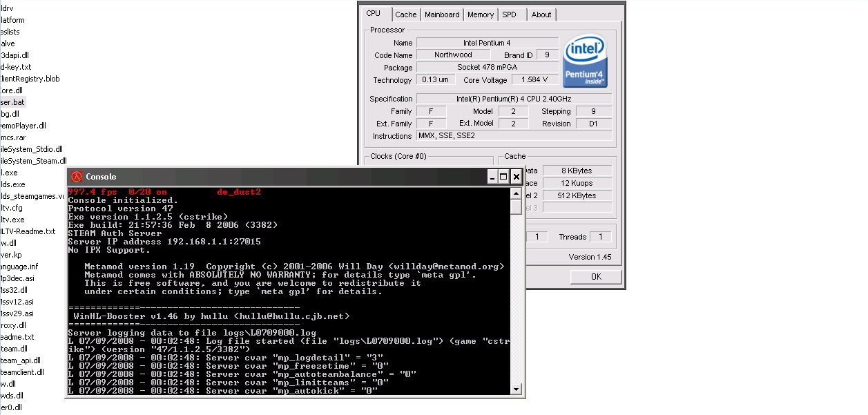Open the SPD tab in CPU-Z
868x415 pixels.
[509, 15]
